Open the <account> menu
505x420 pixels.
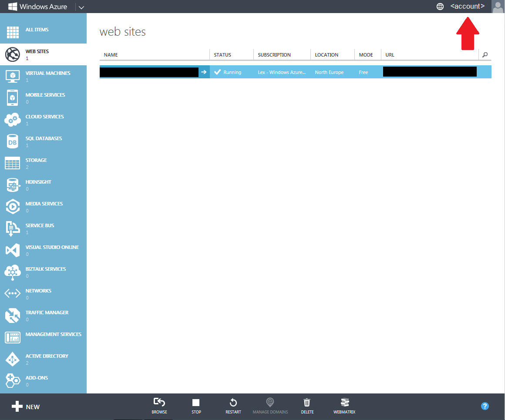(467, 6)
